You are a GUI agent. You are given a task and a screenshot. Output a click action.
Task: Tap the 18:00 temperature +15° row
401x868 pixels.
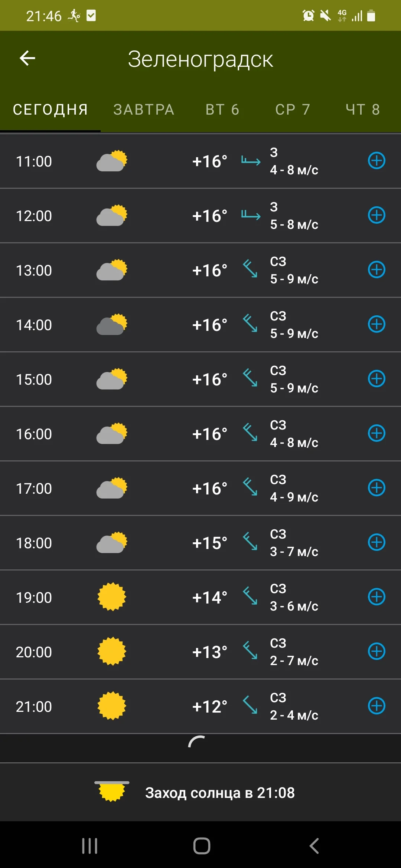[209, 543]
